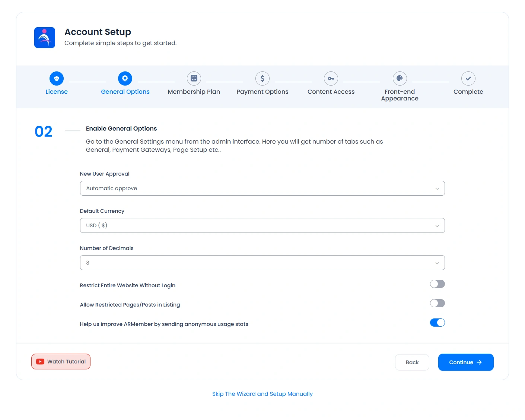Image resolution: width=525 pixels, height=420 pixels.
Task: Click the Continue button
Action: coord(466,362)
